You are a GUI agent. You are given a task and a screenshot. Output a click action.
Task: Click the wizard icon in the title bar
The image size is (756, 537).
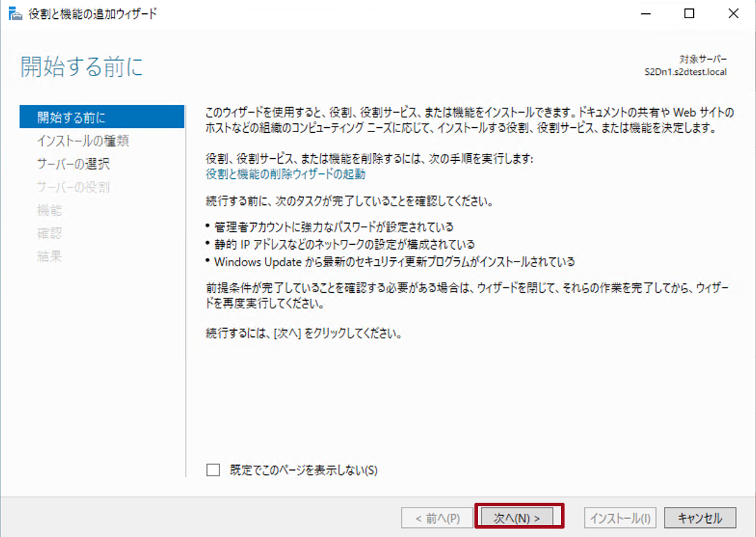14,13
